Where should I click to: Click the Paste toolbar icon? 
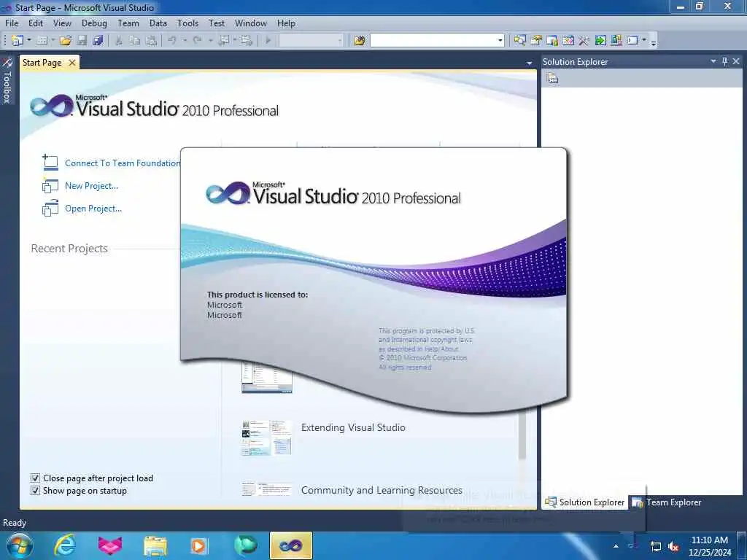(x=151, y=41)
